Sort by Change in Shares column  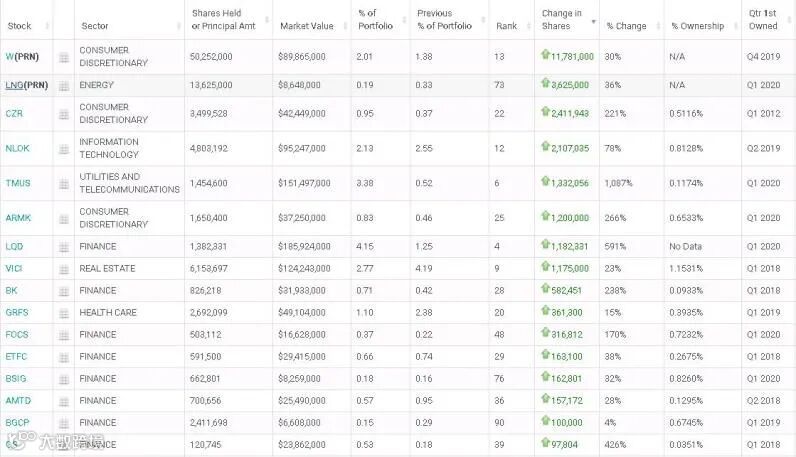pos(567,20)
